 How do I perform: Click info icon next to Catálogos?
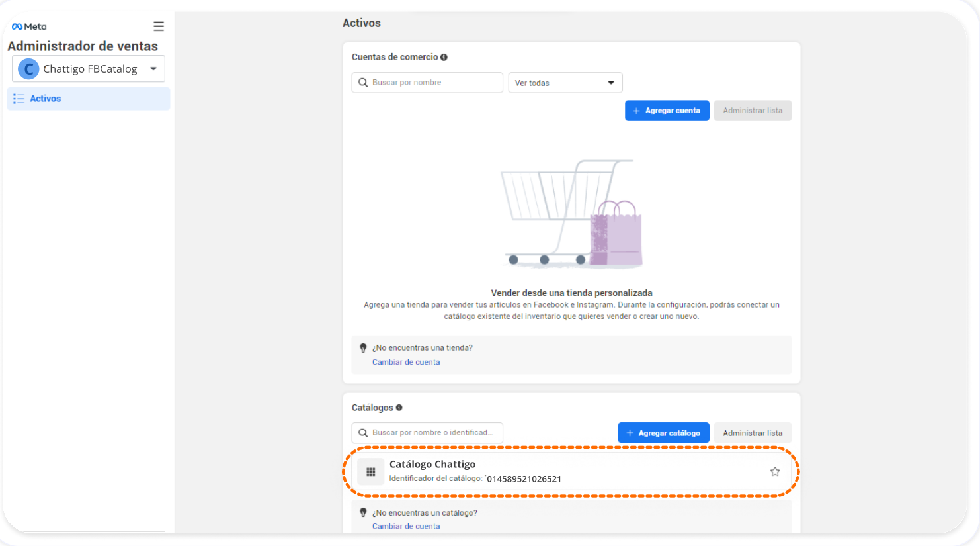pos(399,408)
